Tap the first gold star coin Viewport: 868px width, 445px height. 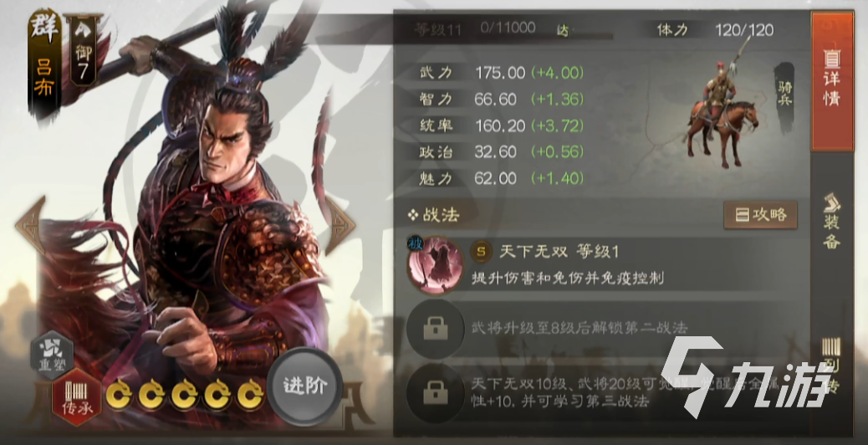(119, 395)
